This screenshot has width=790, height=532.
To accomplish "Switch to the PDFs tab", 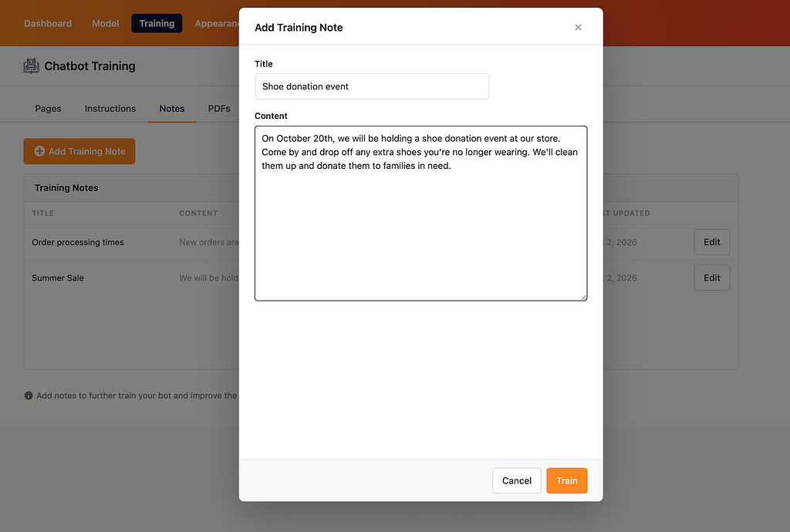I will pyautogui.click(x=219, y=109).
